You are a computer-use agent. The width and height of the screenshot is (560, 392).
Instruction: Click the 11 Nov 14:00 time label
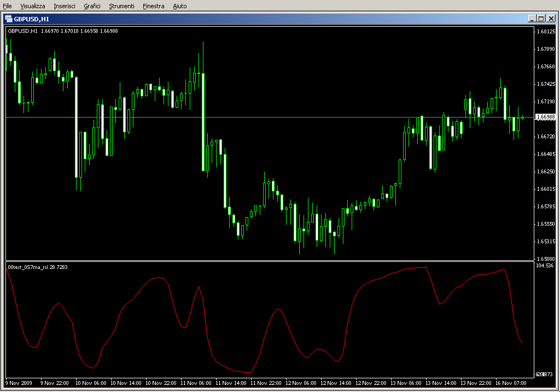coord(231,383)
